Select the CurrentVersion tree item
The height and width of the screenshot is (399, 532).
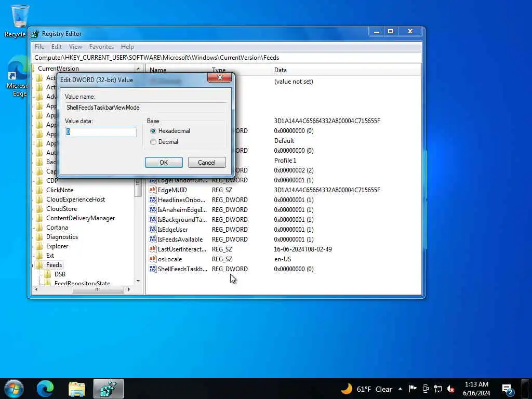(58, 69)
